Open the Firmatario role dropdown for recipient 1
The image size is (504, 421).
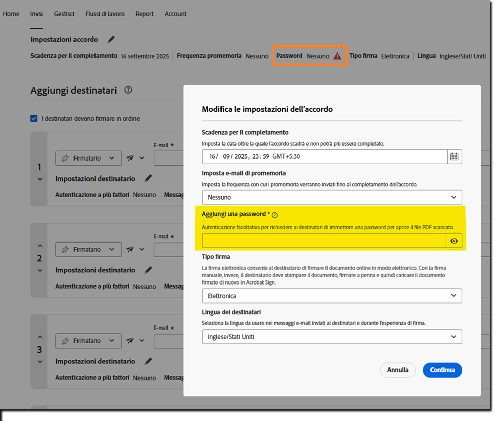point(88,158)
